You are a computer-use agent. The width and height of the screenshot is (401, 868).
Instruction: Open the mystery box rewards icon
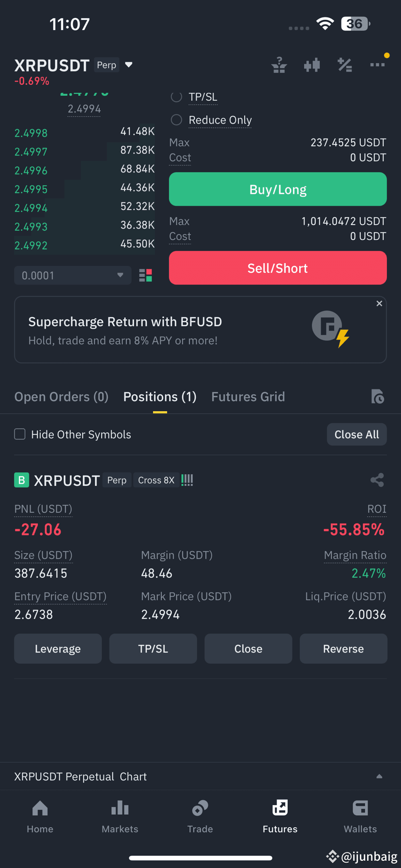(x=279, y=64)
